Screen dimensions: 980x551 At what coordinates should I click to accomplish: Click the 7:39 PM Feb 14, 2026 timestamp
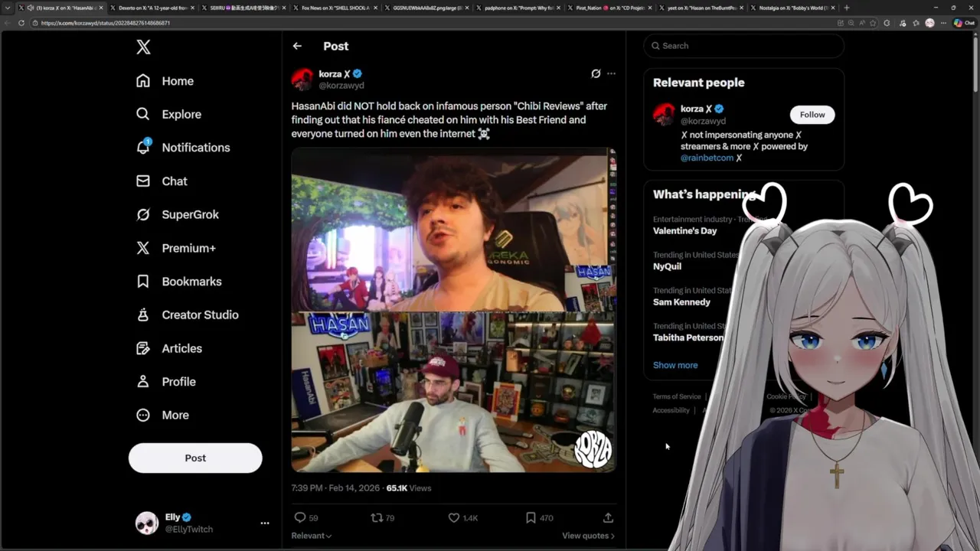point(336,487)
